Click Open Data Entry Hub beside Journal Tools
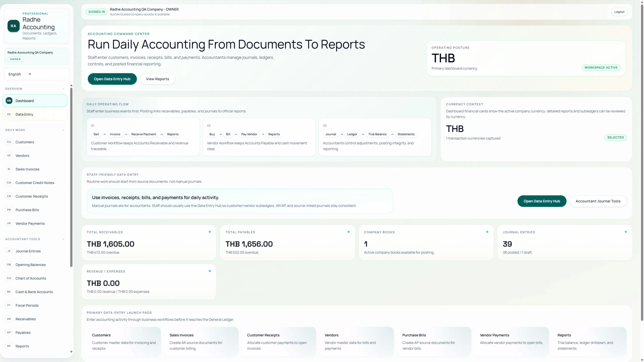This screenshot has width=644, height=362. pyautogui.click(x=542, y=201)
